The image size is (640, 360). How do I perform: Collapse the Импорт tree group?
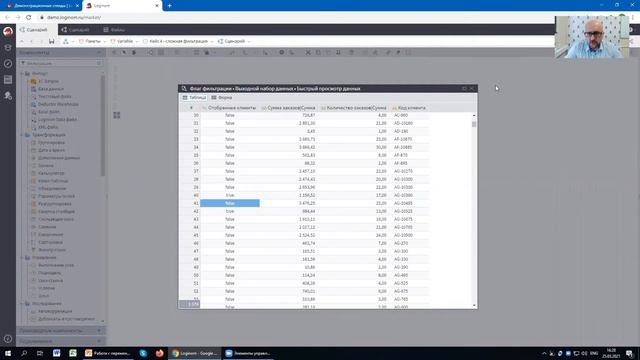coord(22,73)
